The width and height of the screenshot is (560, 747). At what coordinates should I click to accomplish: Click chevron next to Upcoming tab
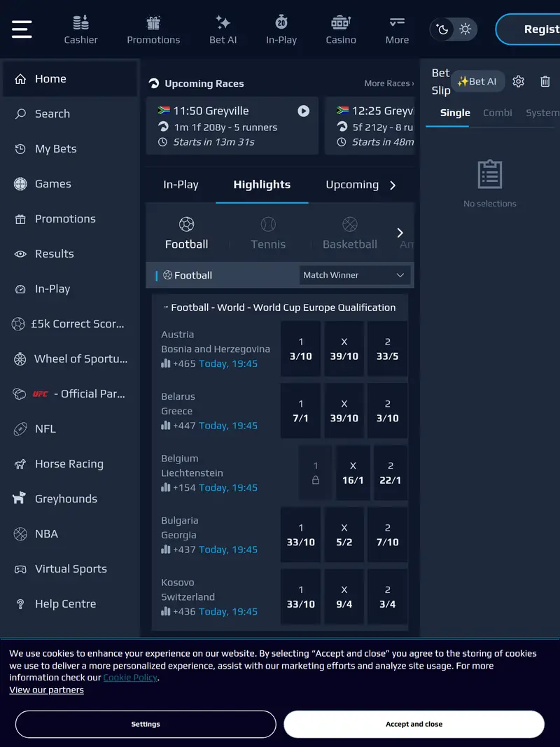click(x=395, y=186)
